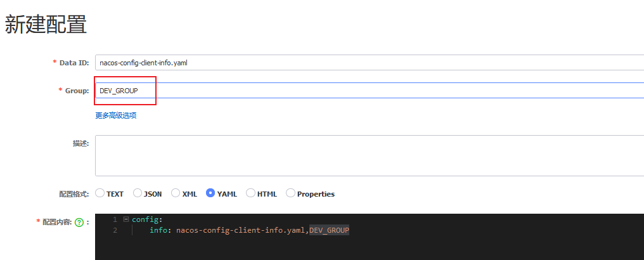Click empty area below code in editor
The width and height of the screenshot is (644, 260).
tap(368, 249)
